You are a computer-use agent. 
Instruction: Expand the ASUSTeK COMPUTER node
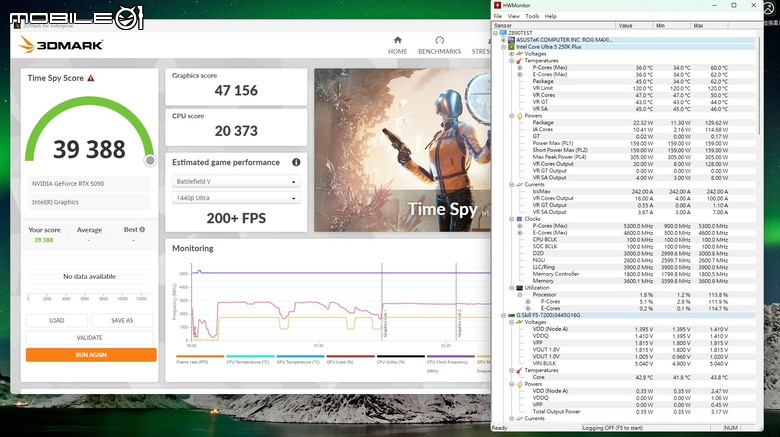pyautogui.click(x=503, y=40)
